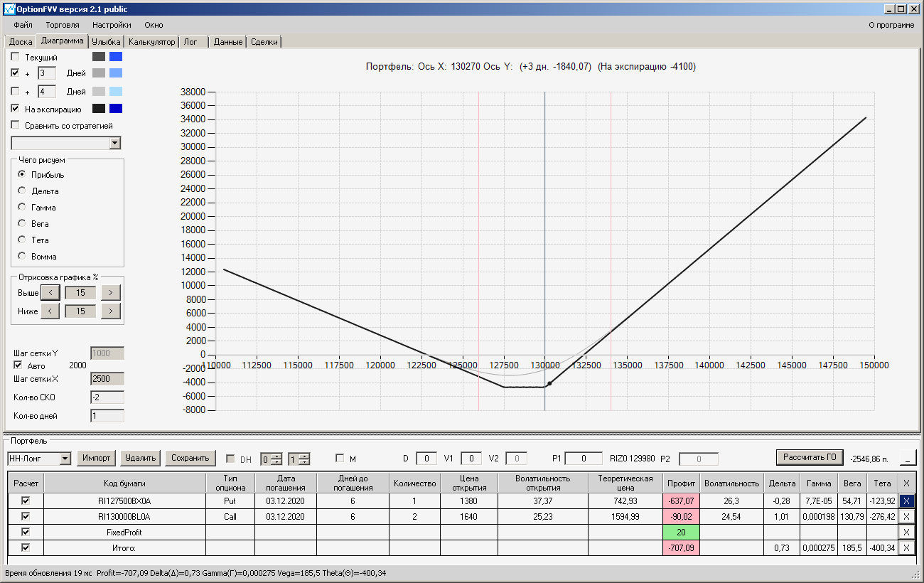Select the Дельта radio button

click(22, 191)
